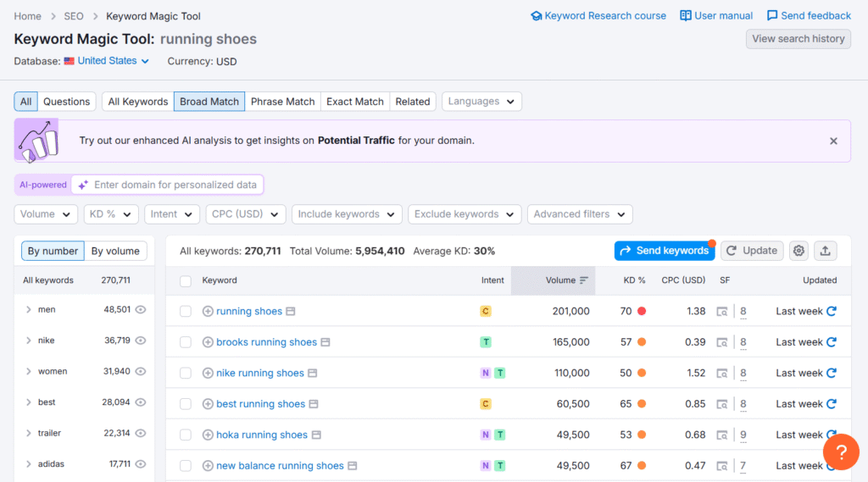Image resolution: width=868 pixels, height=482 pixels.
Task: Toggle eye icon for adidas group
Action: pos(141,464)
